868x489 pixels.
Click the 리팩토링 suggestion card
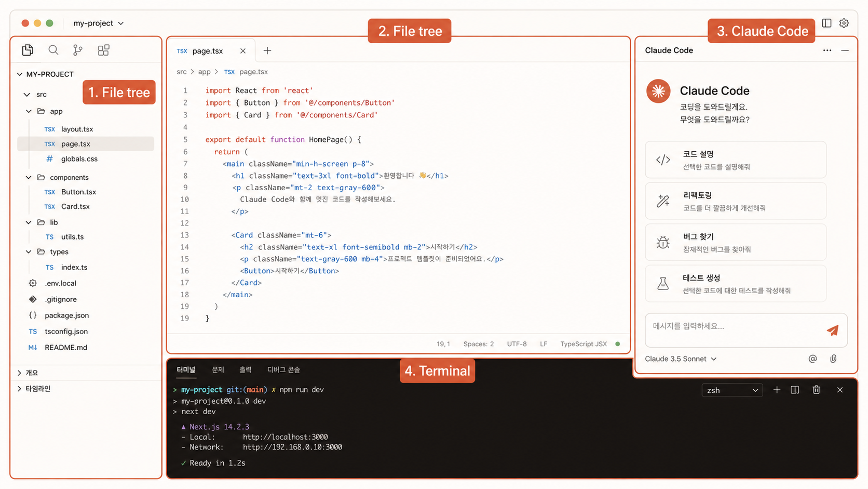(736, 201)
